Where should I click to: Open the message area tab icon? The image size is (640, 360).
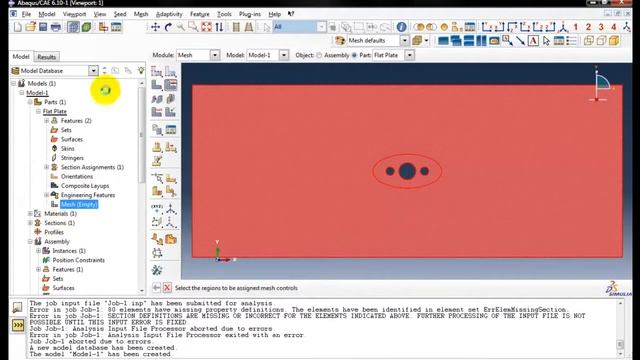pos(18,307)
